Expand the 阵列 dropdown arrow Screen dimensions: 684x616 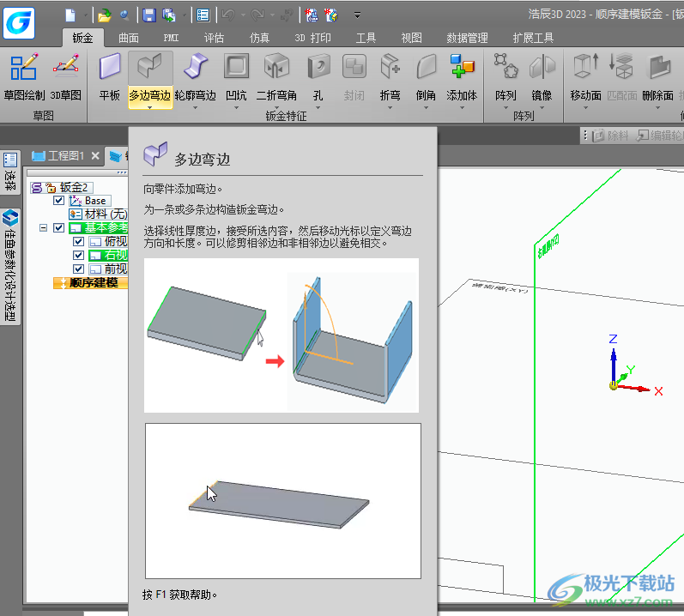pos(505,106)
